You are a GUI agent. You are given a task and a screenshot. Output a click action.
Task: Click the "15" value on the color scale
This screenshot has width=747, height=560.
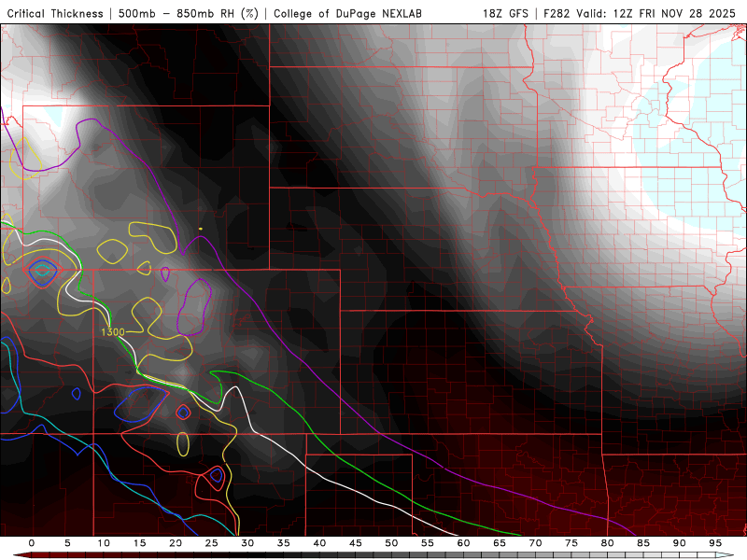139,543
